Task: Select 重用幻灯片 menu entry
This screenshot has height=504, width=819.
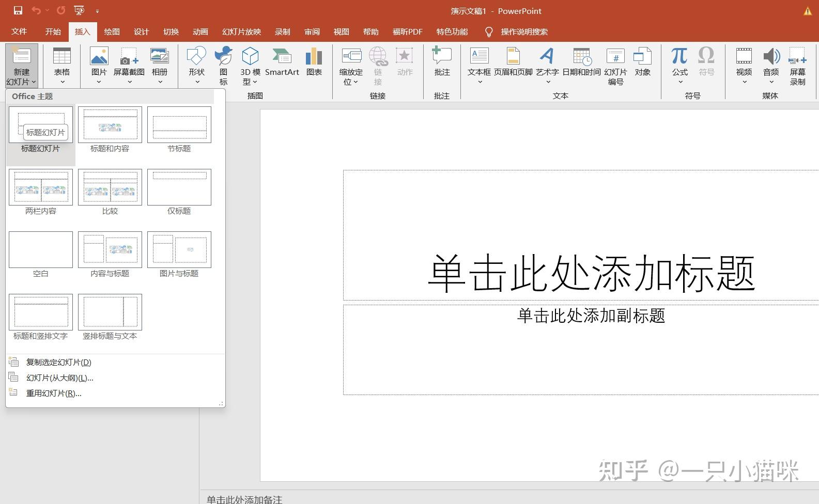Action: tap(54, 393)
